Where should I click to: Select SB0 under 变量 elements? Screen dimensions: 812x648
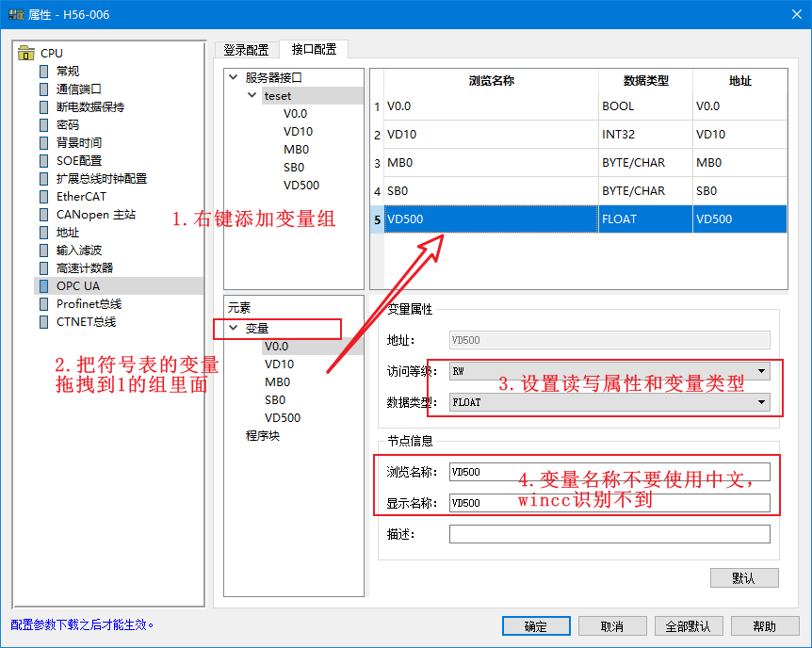(275, 400)
